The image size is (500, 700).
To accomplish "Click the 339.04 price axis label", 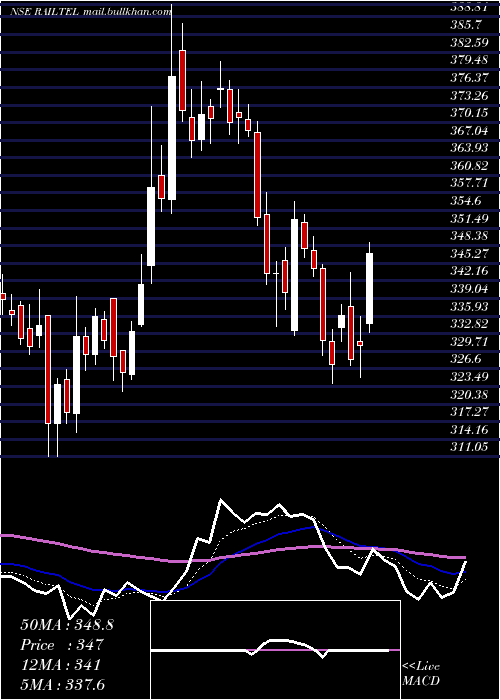I will 469,288.
